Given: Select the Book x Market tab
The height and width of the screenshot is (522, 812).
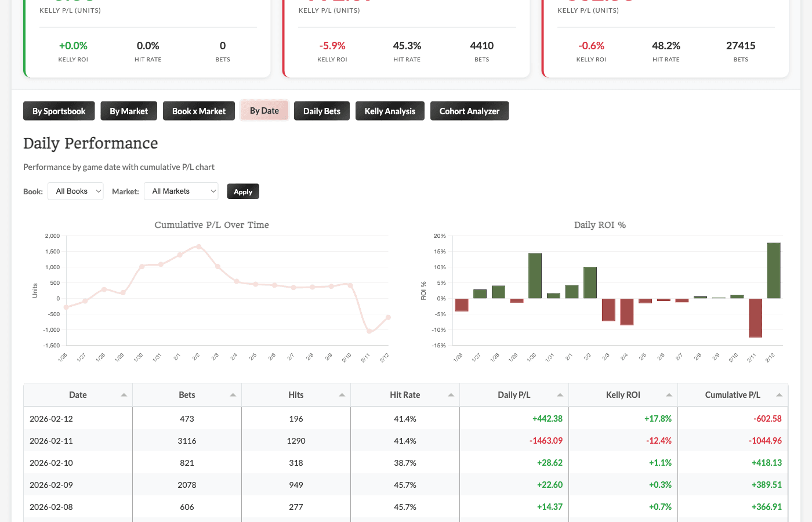Looking at the screenshot, I should pos(198,111).
